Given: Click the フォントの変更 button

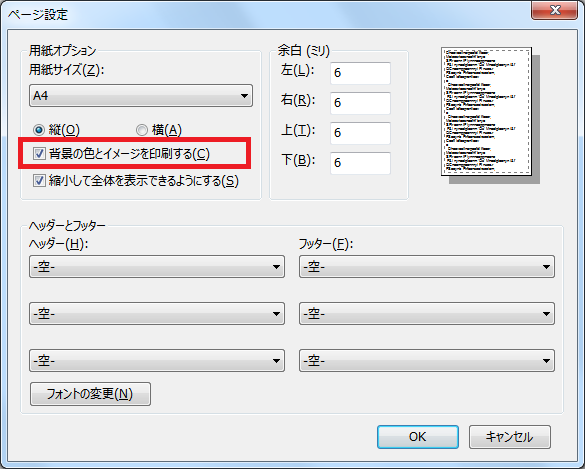Looking at the screenshot, I should pos(90,394).
